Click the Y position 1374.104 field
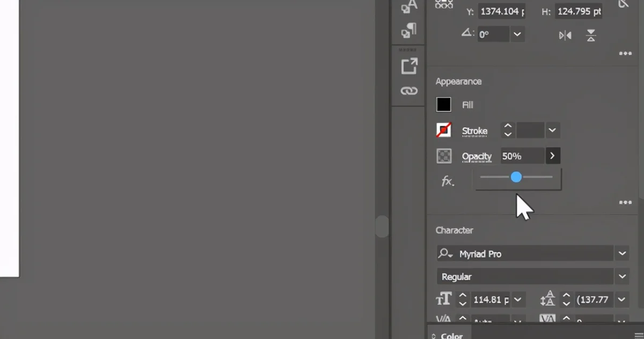 [x=502, y=11]
